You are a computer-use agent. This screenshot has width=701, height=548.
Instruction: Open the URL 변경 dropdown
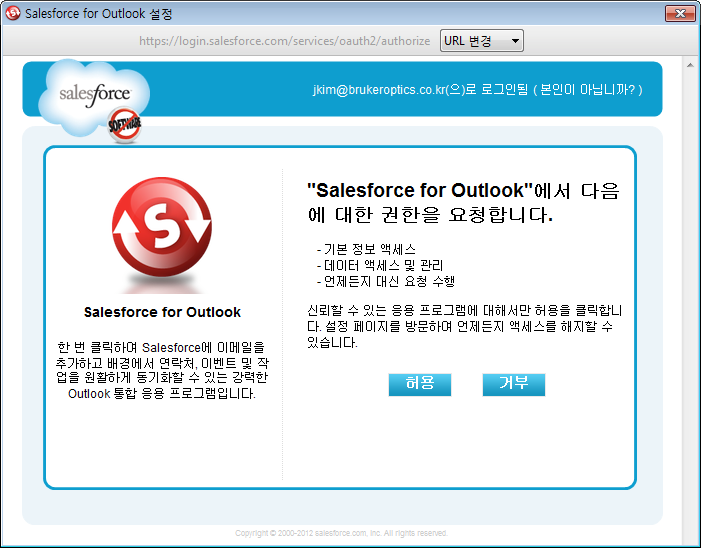click(x=481, y=41)
